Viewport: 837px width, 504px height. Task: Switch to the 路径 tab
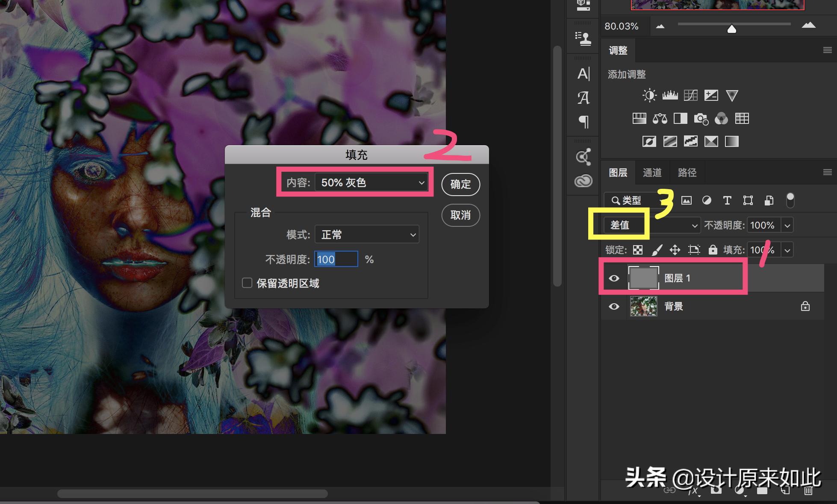687,172
